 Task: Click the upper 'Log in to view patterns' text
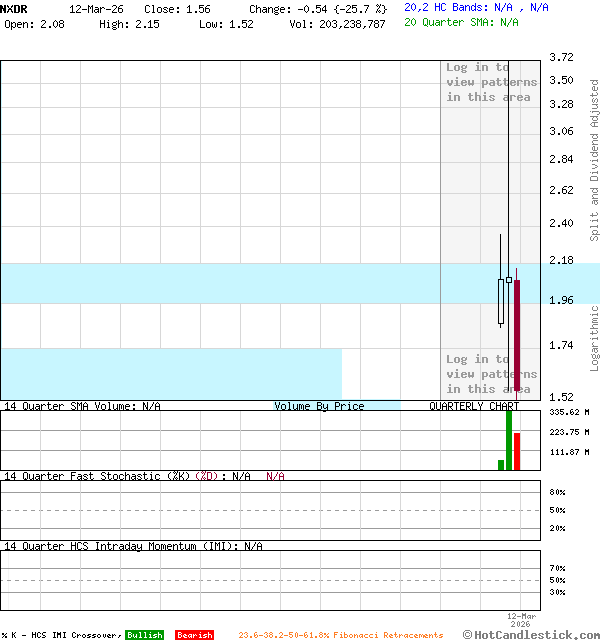tap(491, 82)
